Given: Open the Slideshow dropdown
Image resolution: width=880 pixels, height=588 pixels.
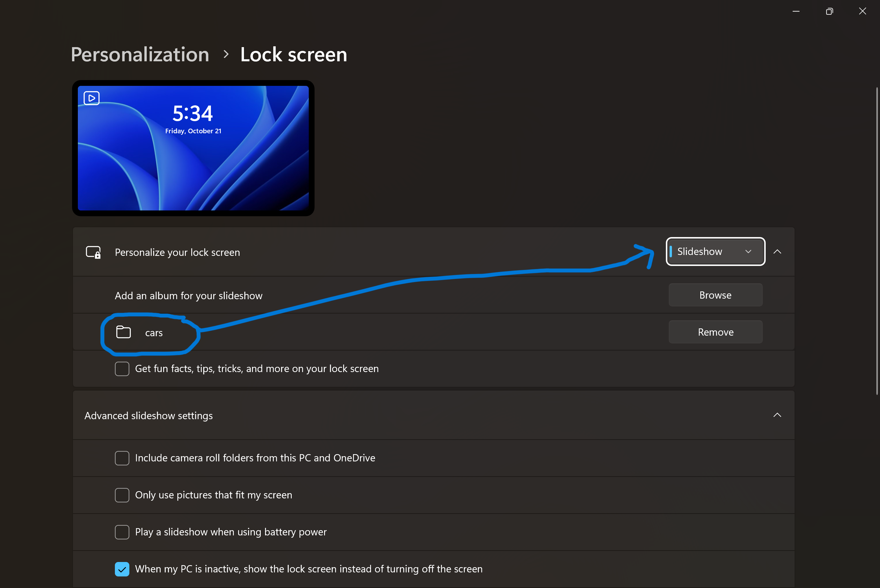Looking at the screenshot, I should tap(715, 251).
